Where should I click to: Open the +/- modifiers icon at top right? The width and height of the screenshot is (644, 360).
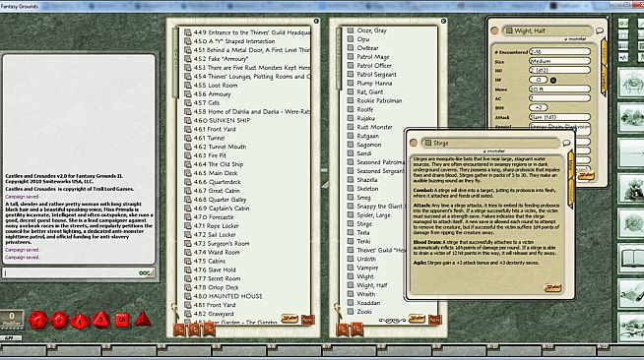click(x=623, y=57)
